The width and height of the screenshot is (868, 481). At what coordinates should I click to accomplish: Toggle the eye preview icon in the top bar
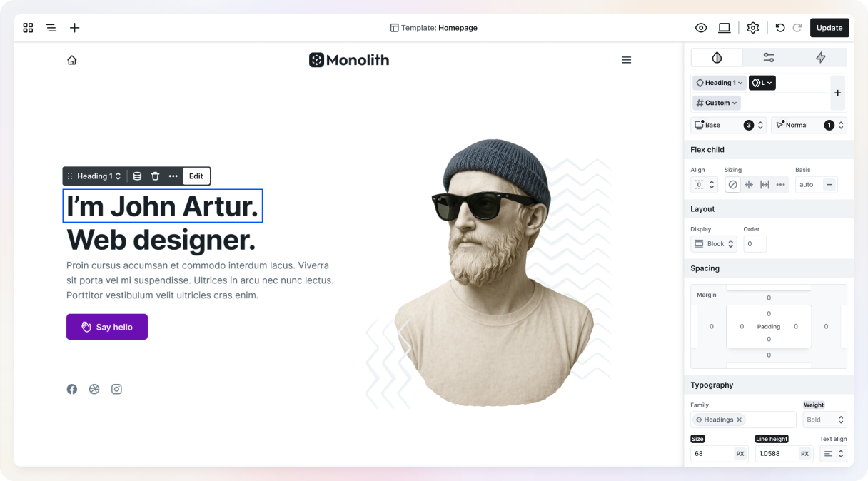coord(701,28)
